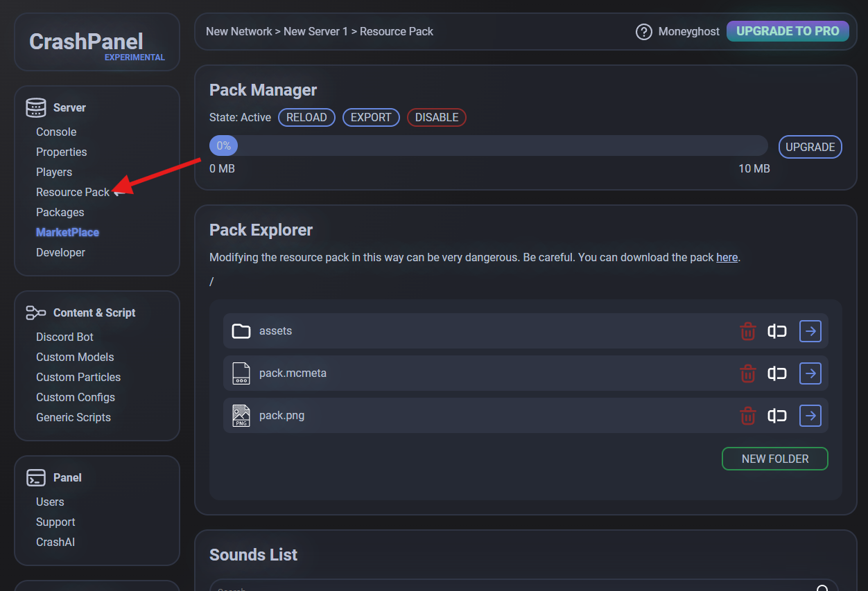Image resolution: width=868 pixels, height=591 pixels.
Task: Delete the assets folder with trash icon
Action: point(747,331)
